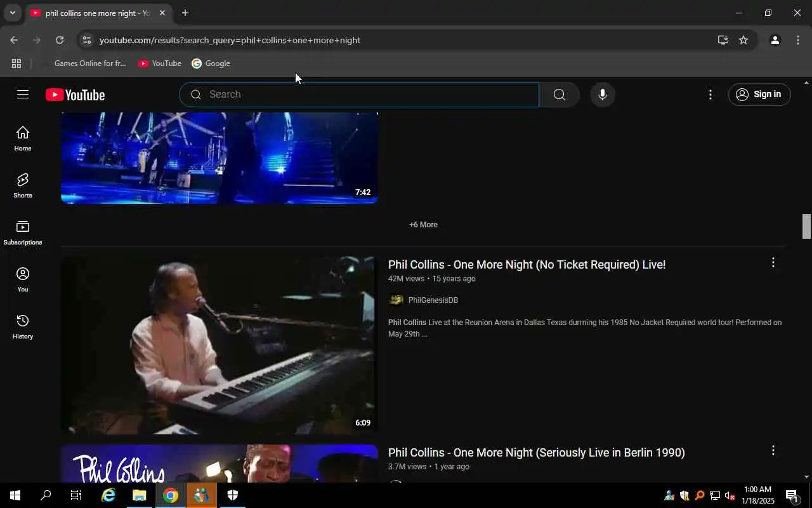Open Phil Collins Seriously Live in Berlin 1990 title
Screen dimensions: 812x508
coord(537,453)
